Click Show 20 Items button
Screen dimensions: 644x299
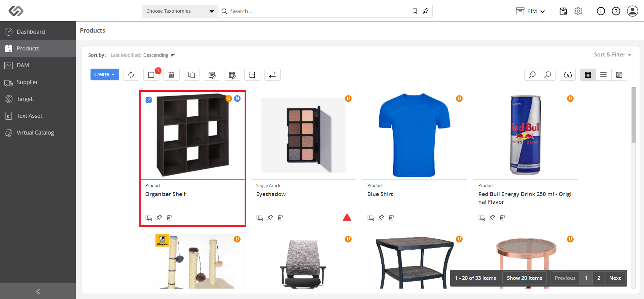coord(525,278)
